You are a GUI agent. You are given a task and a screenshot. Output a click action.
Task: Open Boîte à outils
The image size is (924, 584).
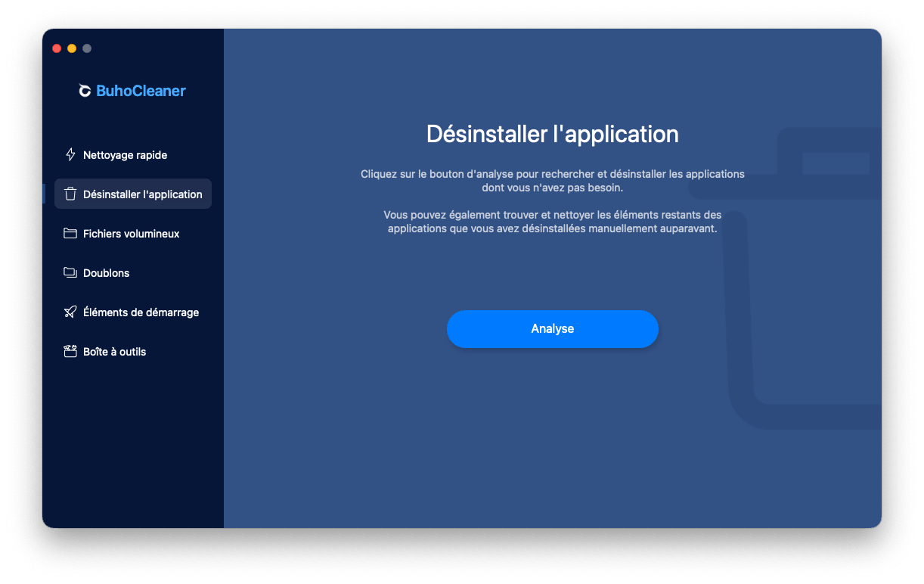pos(133,352)
